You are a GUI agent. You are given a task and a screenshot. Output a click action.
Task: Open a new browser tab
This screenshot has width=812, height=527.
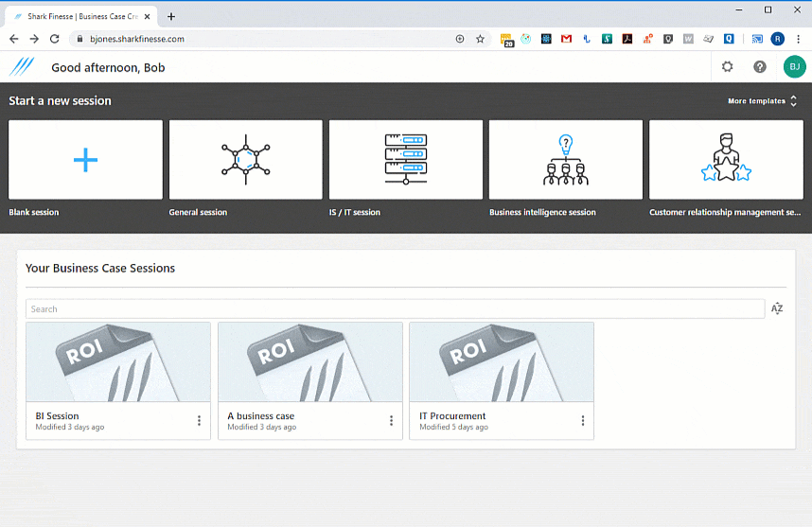[x=171, y=17]
